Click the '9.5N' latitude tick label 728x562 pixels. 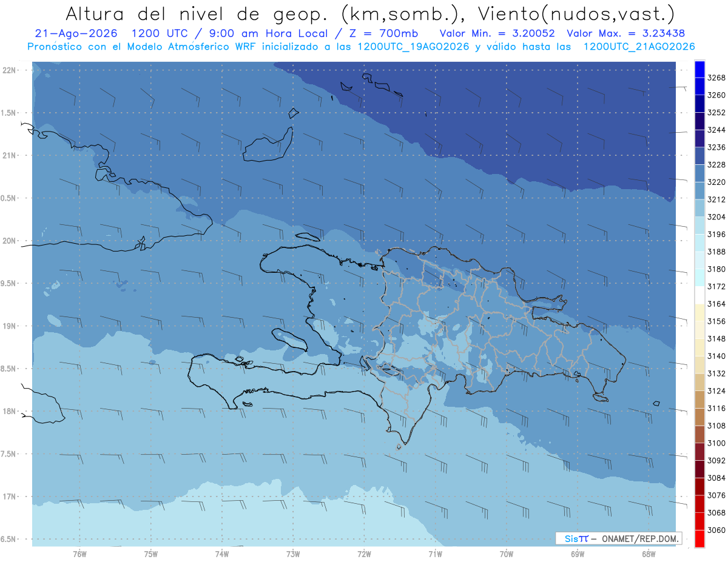(9, 284)
